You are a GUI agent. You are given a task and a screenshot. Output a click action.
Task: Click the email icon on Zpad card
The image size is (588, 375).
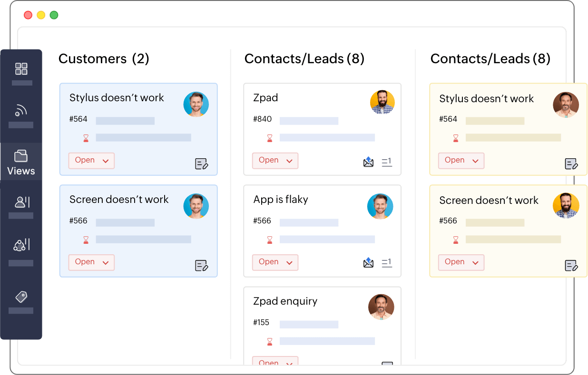tap(368, 162)
